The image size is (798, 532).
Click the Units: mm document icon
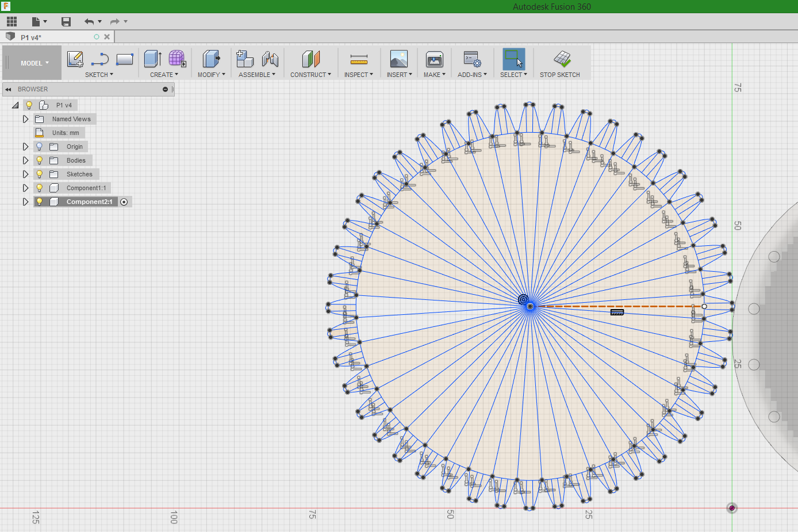40,133
